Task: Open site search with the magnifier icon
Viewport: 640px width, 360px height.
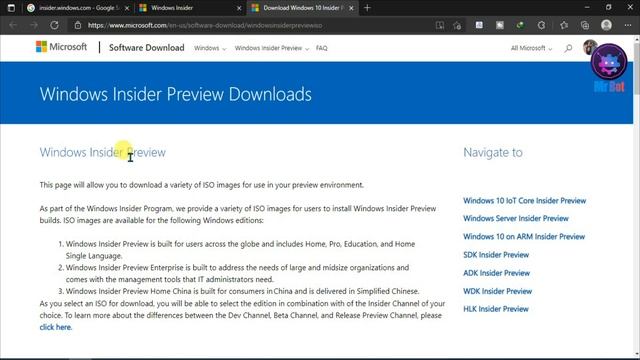Action: coord(568,48)
